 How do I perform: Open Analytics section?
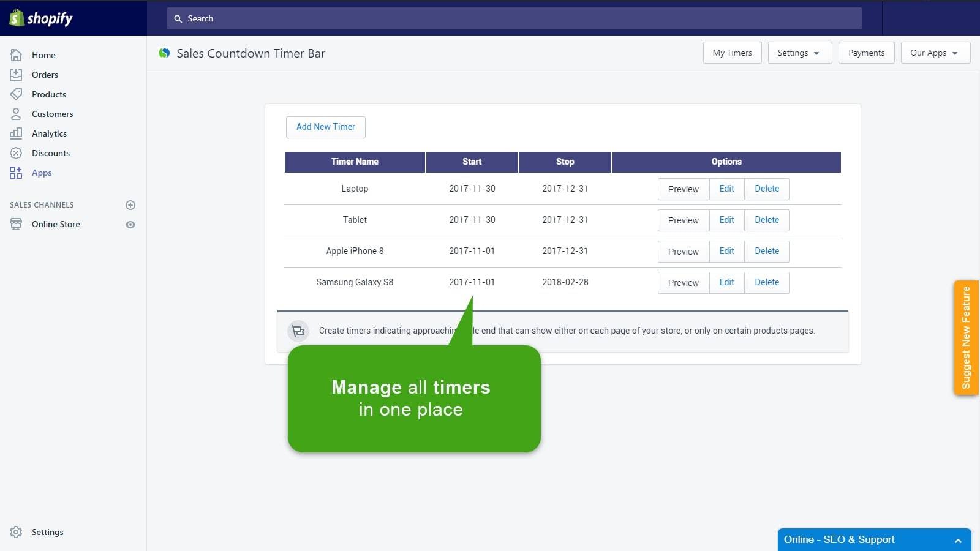(49, 133)
